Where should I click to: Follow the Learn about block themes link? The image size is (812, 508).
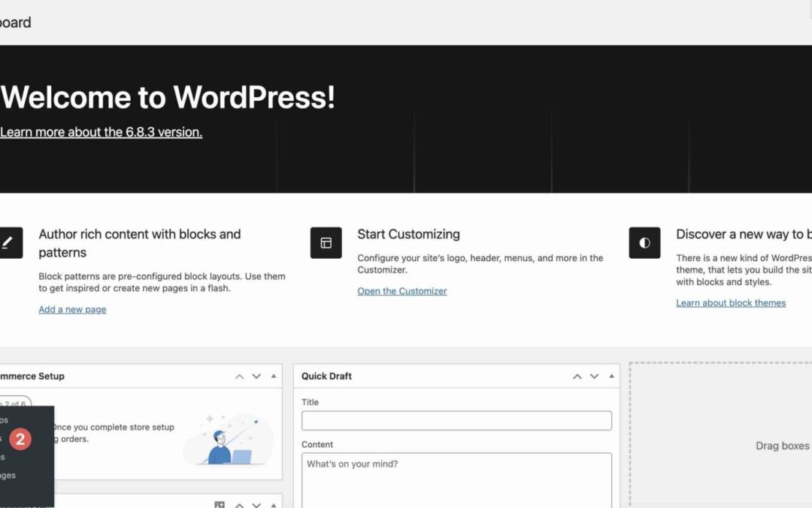tap(730, 303)
